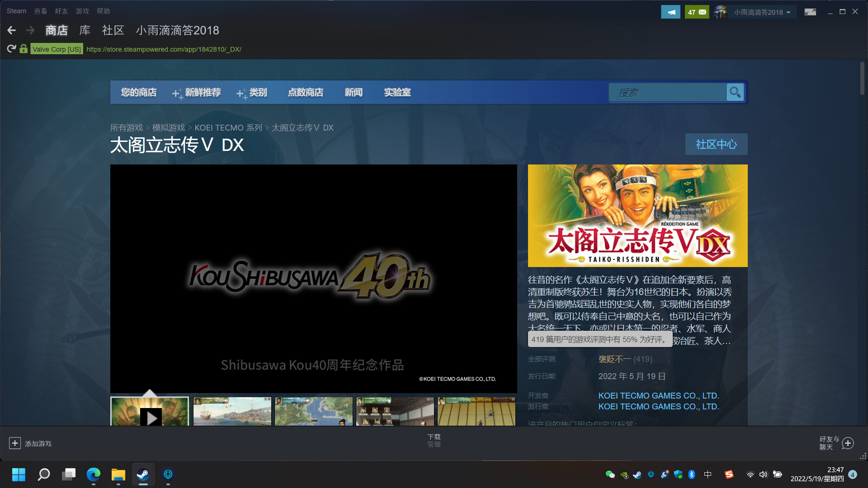This screenshot has height=488, width=868.
Task: Switch to the 库 library tab
Action: point(85,30)
